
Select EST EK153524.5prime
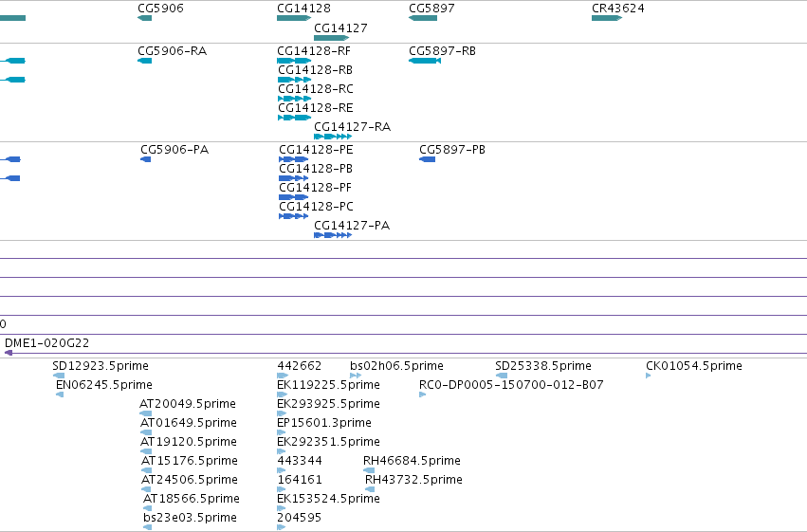pyautogui.click(x=328, y=499)
